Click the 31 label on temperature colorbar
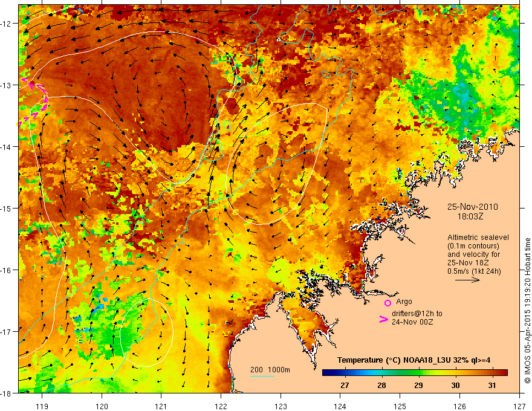This screenshot has height=411, width=532. pyautogui.click(x=492, y=385)
